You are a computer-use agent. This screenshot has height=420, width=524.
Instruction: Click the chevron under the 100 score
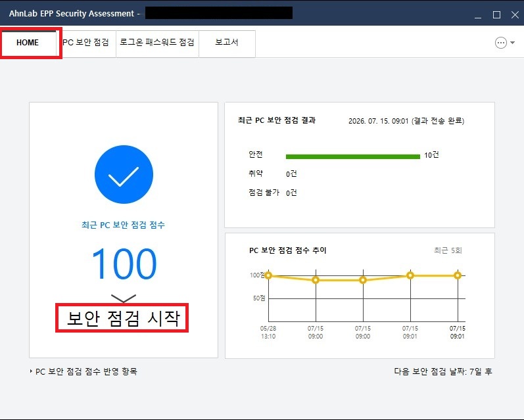point(124,298)
